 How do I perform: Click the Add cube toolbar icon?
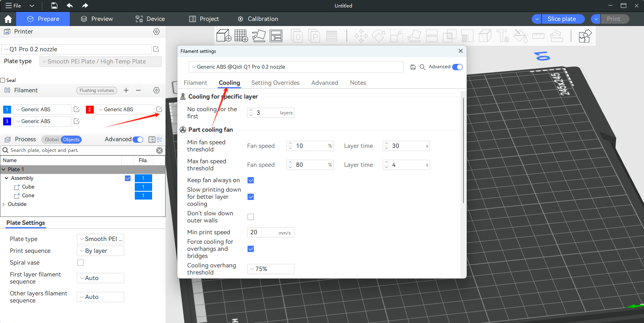[x=223, y=36]
